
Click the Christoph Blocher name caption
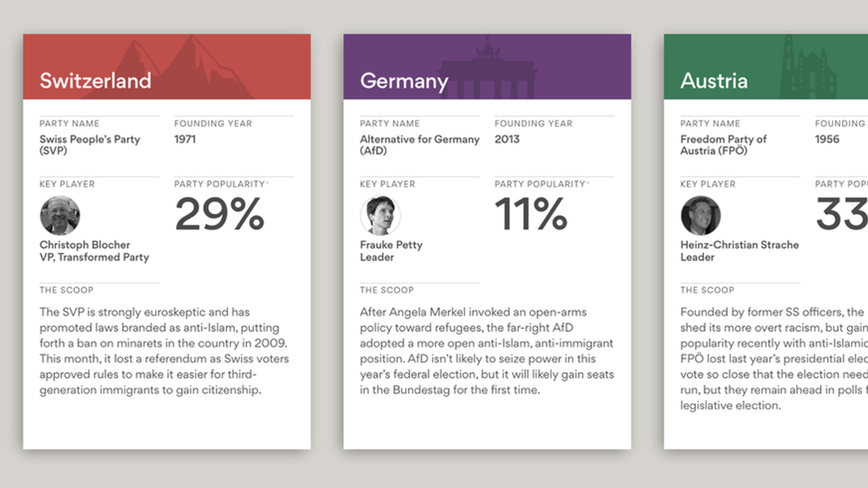tap(85, 245)
